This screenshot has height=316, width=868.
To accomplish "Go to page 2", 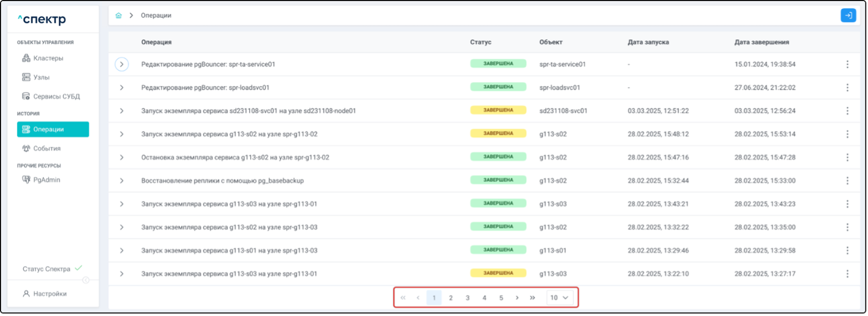I will pyautogui.click(x=451, y=298).
